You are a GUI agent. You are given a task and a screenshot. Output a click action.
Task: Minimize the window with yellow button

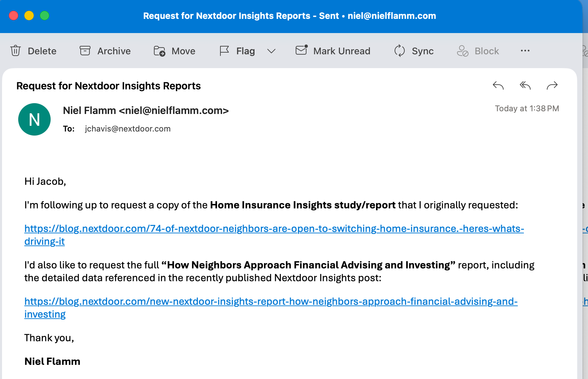coord(29,16)
